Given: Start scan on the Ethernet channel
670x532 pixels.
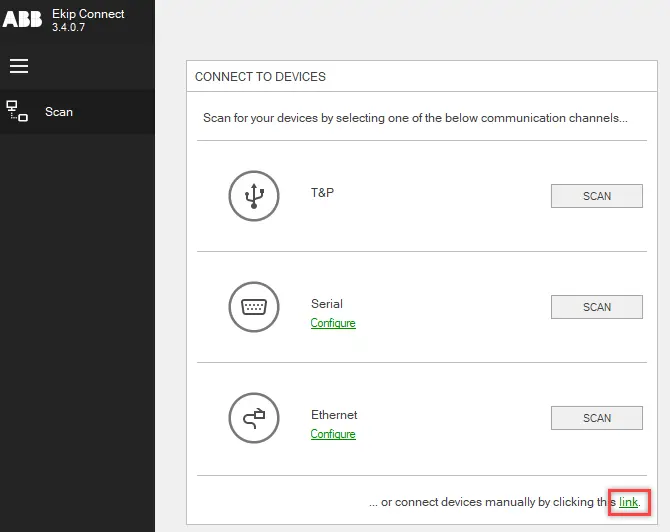Looking at the screenshot, I should click(x=596, y=418).
